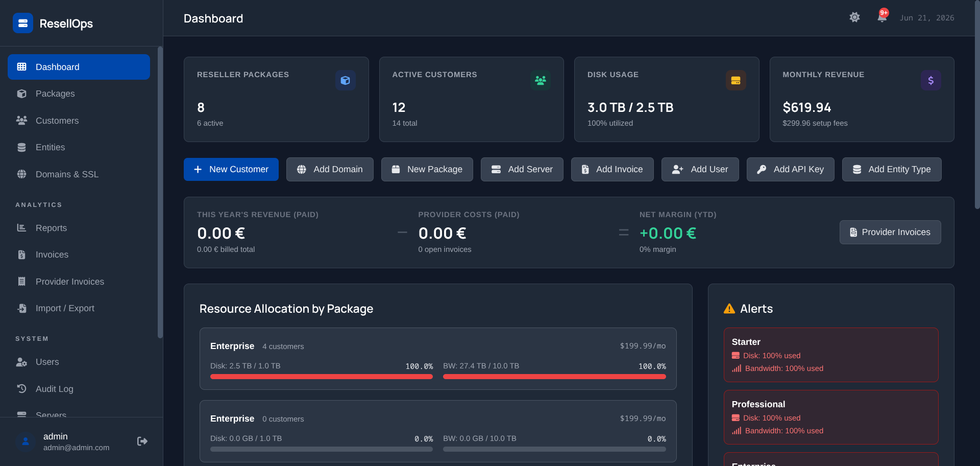
Task: Click the Active Customers people icon
Action: (541, 80)
